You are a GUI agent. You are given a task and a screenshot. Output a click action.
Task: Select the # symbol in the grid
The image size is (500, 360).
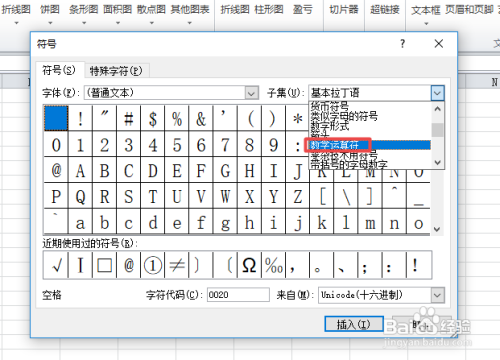coord(129,119)
